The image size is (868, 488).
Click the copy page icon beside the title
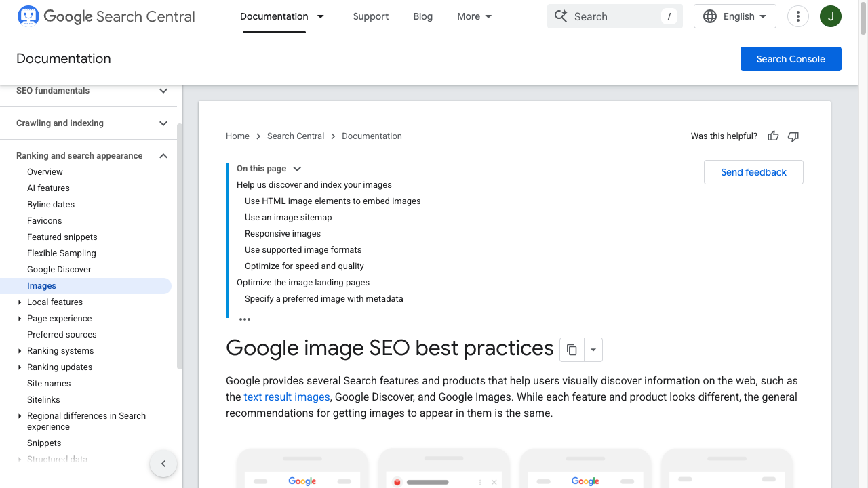point(572,350)
